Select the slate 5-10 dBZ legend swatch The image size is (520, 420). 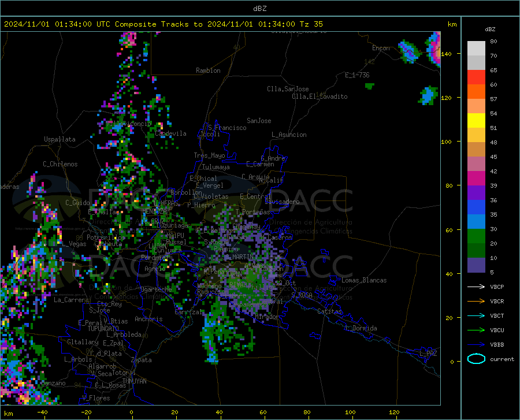tap(476, 265)
